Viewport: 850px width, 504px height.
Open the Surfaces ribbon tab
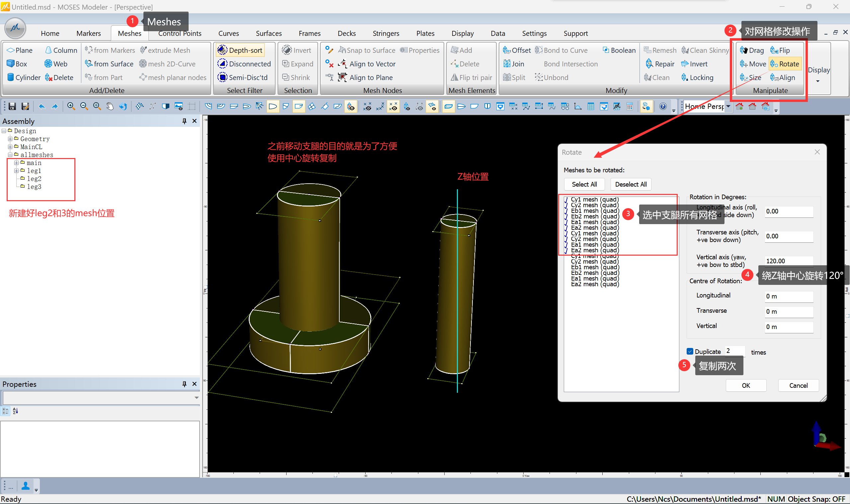click(268, 33)
